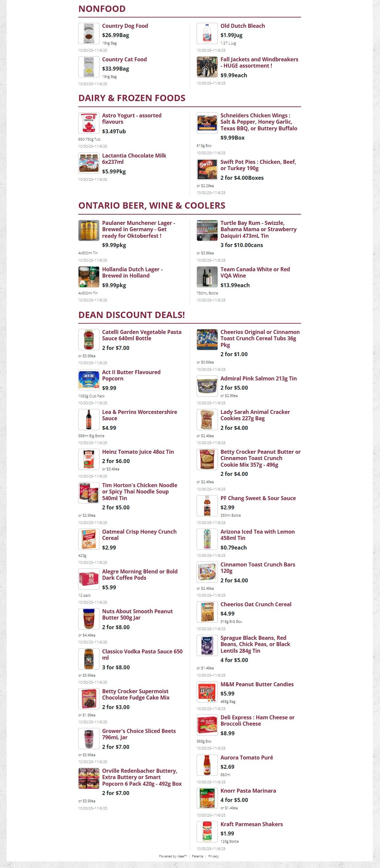The image size is (380, 868).
Task: Open Schneiders Chicken Wings product link
Action: click(258, 122)
